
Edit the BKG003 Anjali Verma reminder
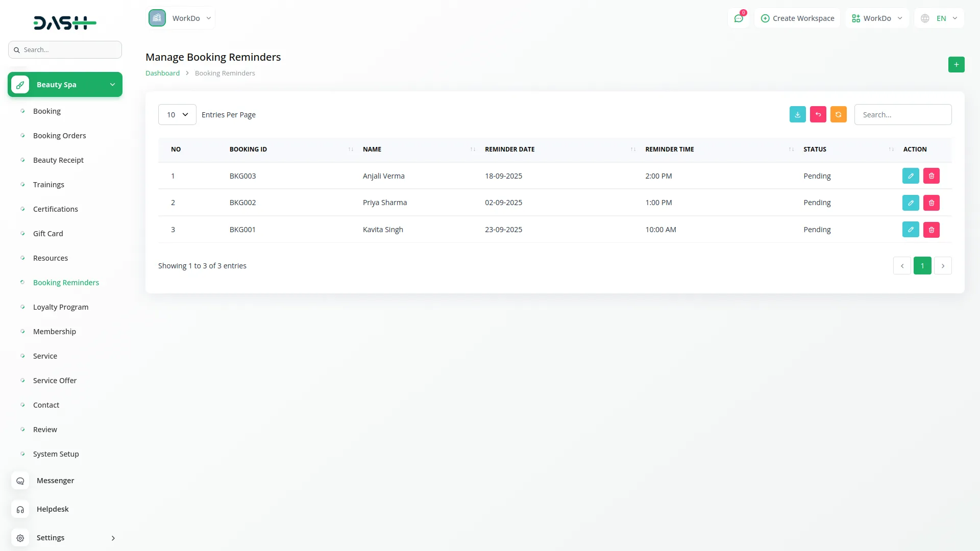click(x=911, y=176)
